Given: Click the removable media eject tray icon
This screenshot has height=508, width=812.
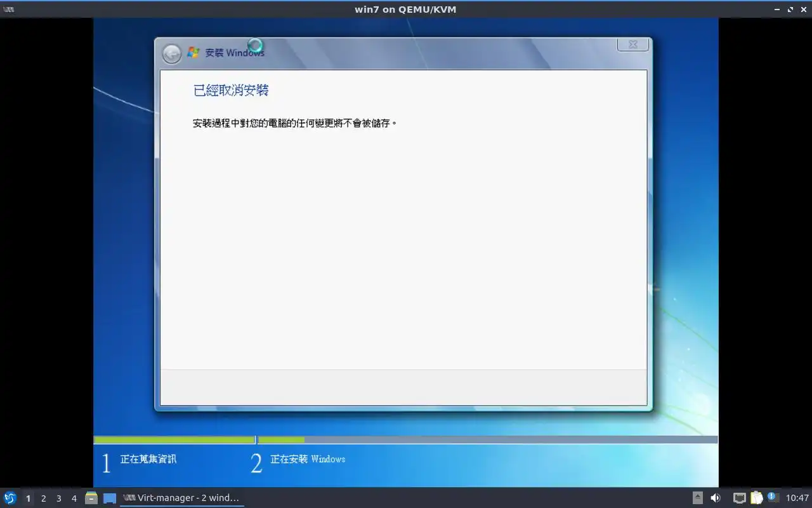Looking at the screenshot, I should coord(698,498).
